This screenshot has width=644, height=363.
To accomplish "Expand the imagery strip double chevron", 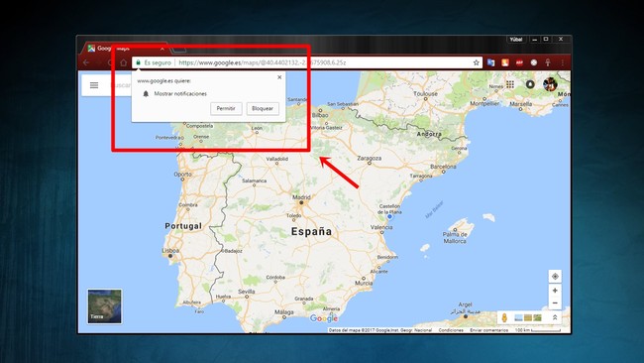I will pos(555,317).
